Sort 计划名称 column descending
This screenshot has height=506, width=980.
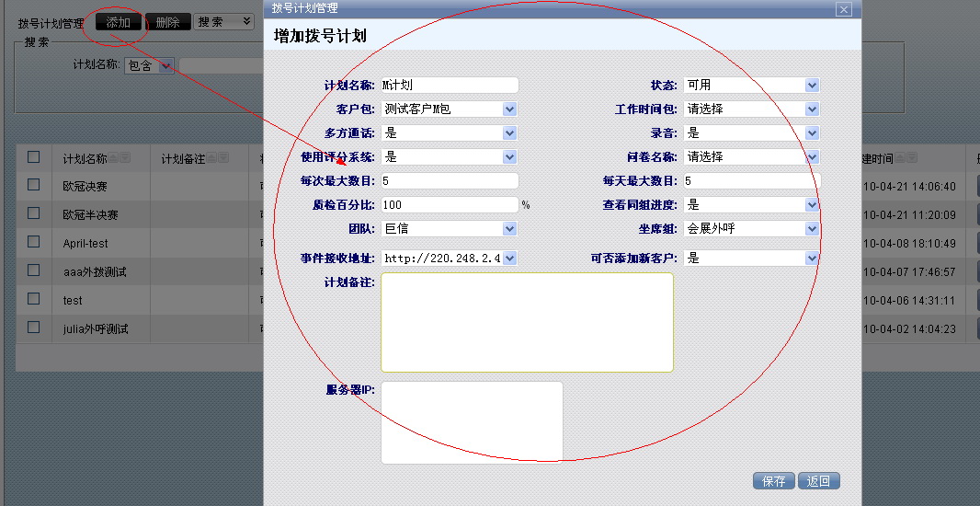click(124, 158)
